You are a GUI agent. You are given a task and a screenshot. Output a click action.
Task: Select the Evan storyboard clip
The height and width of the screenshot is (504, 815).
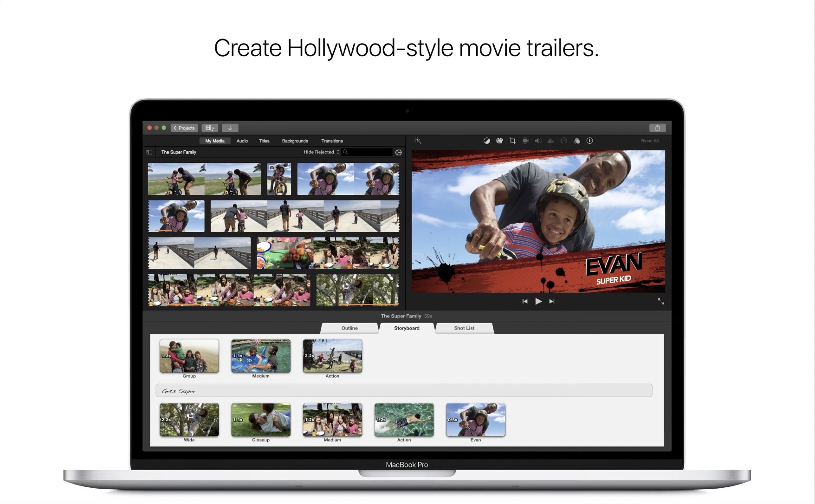point(476,420)
